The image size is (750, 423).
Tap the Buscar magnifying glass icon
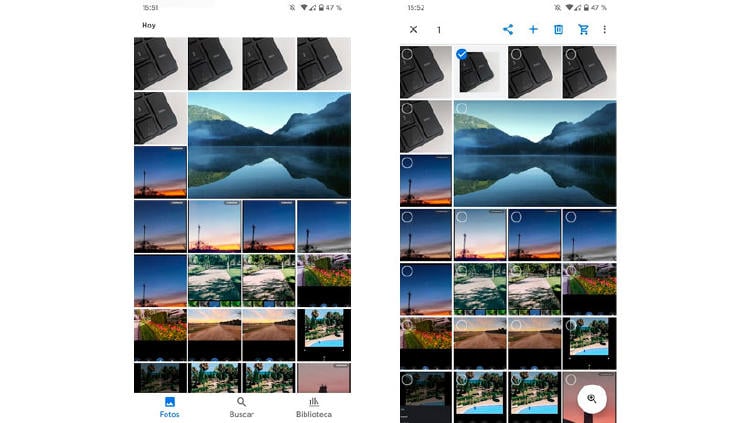pyautogui.click(x=241, y=402)
